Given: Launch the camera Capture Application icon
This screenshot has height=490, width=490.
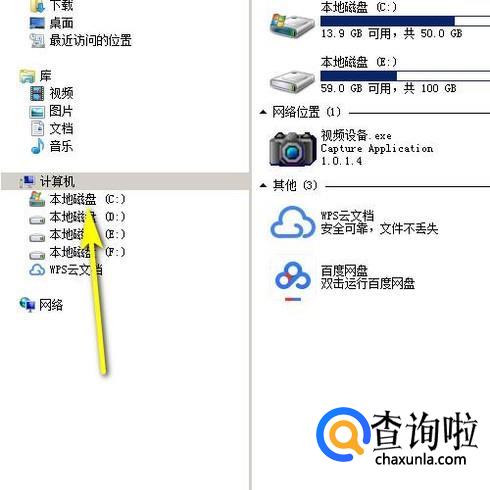Looking at the screenshot, I should [293, 149].
